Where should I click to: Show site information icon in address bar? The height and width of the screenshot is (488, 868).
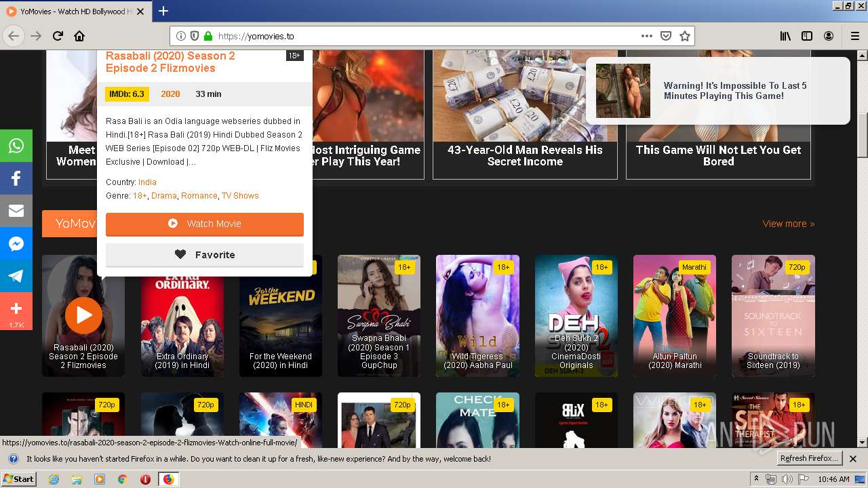tap(181, 36)
